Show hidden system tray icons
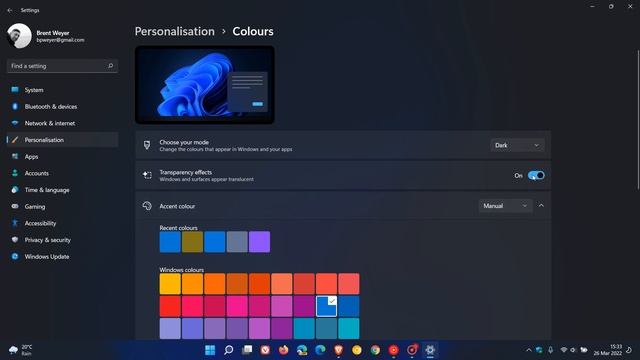The height and width of the screenshot is (360, 640). click(529, 350)
